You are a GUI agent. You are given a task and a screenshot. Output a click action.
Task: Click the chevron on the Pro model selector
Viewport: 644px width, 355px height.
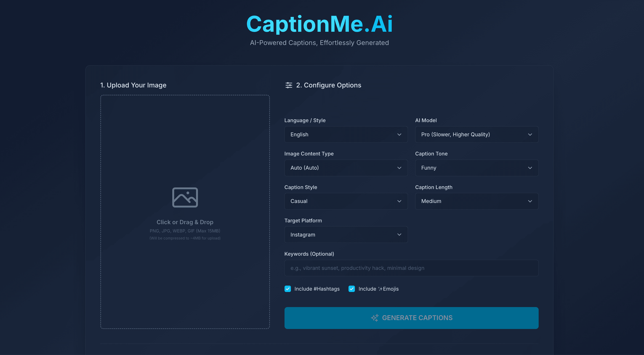(x=530, y=134)
